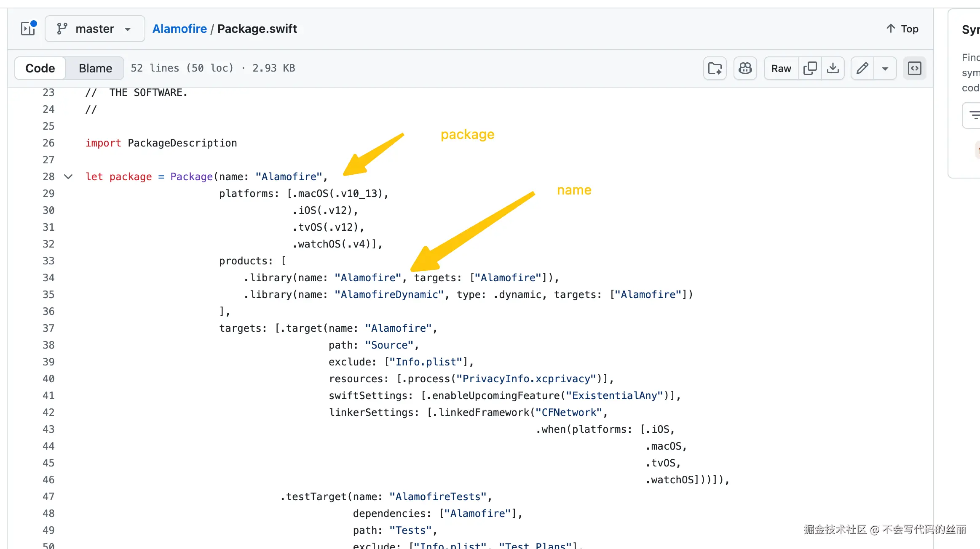Open the Raw file view

coord(781,68)
